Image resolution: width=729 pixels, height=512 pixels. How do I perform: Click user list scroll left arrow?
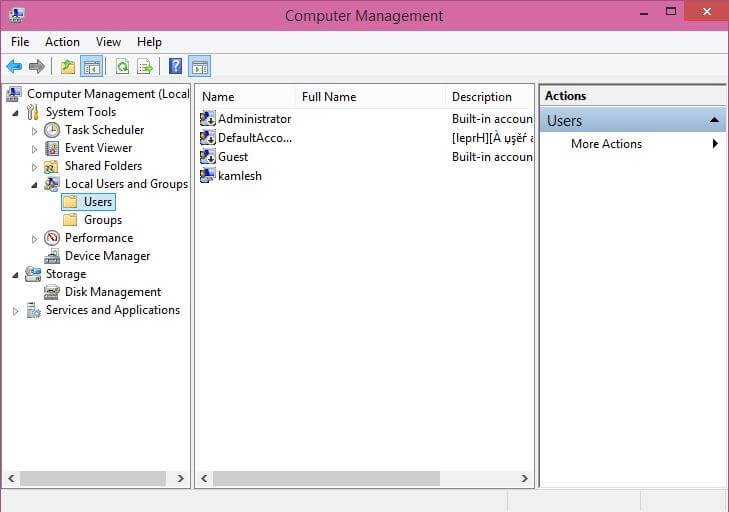coord(204,478)
